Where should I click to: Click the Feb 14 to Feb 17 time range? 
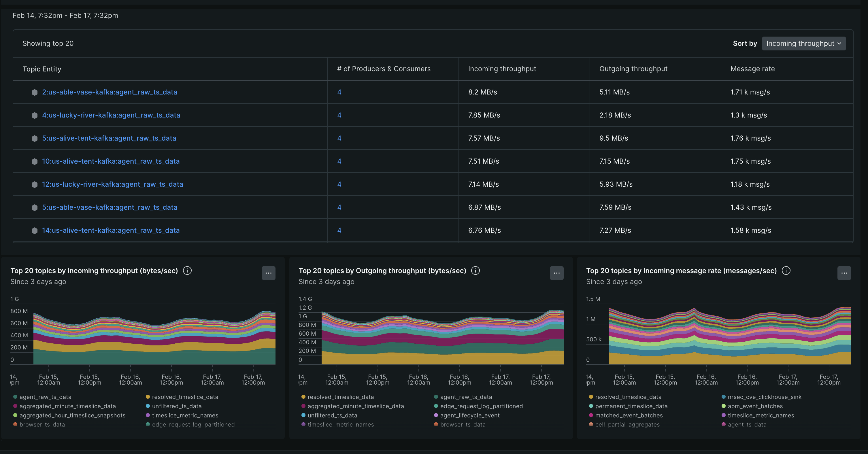(x=65, y=15)
